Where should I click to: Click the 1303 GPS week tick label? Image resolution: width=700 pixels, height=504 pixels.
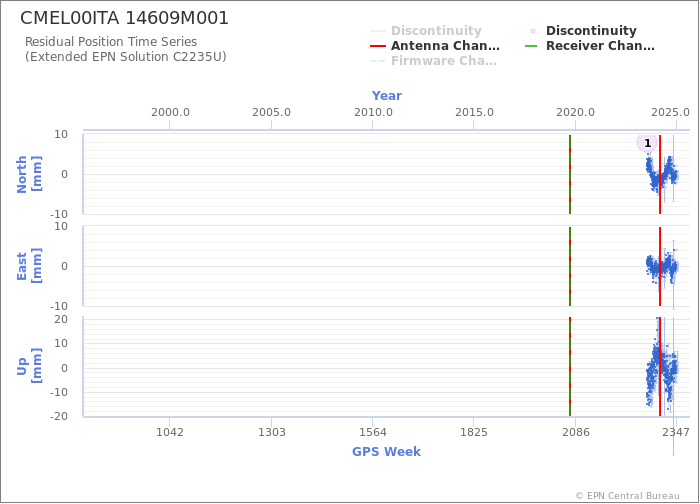click(272, 432)
